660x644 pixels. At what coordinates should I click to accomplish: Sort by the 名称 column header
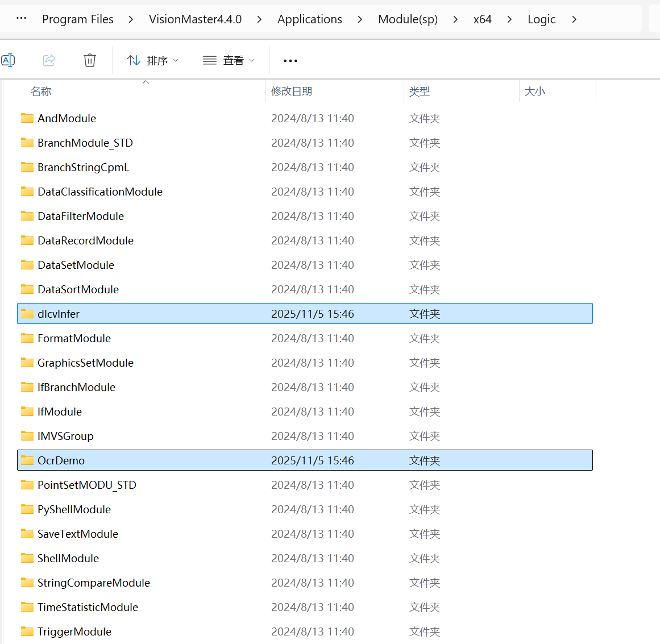[x=41, y=92]
